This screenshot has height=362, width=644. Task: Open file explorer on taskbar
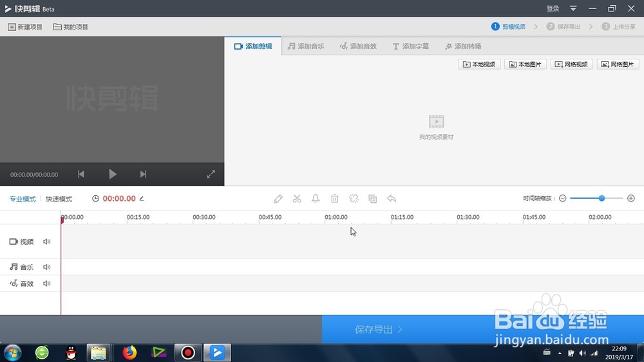pyautogui.click(x=99, y=352)
